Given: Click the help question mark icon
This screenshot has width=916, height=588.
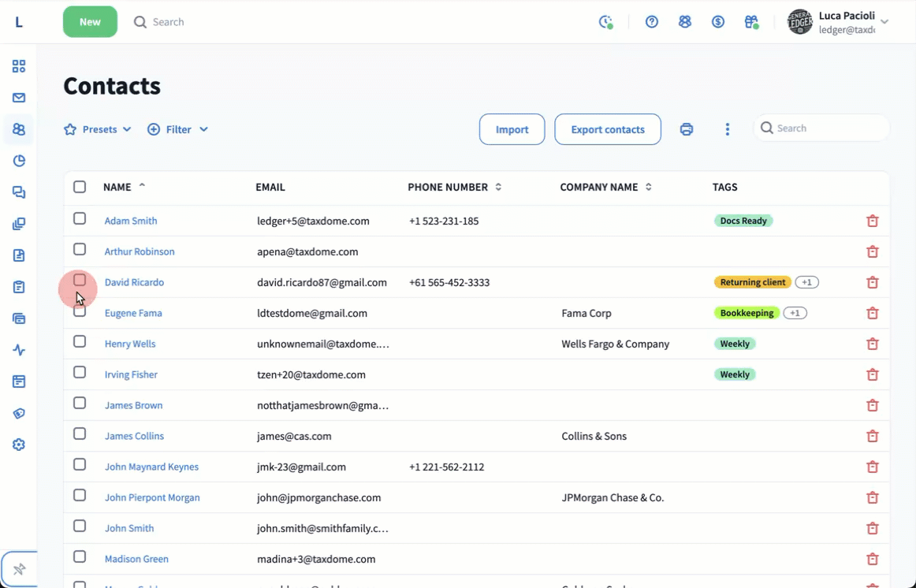Looking at the screenshot, I should 651,22.
